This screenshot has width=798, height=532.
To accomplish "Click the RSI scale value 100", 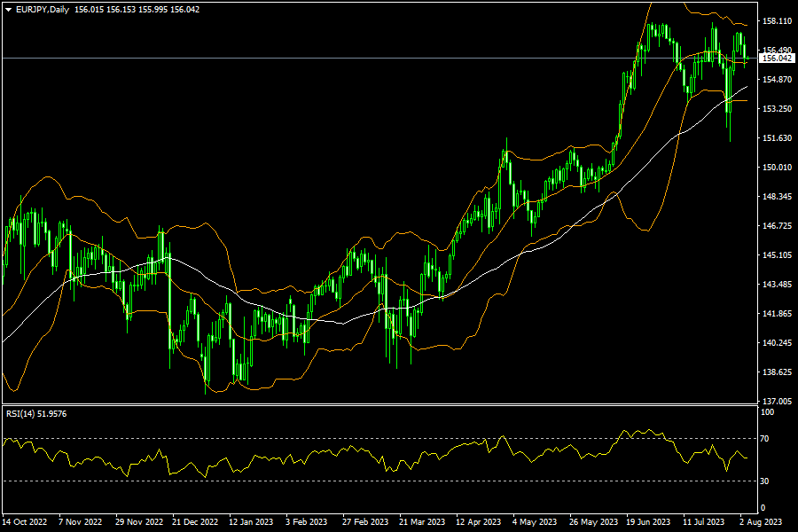I will click(767, 411).
